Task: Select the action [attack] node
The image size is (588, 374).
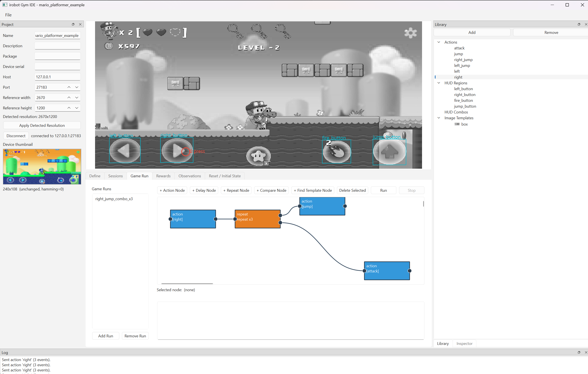Action: (387, 271)
